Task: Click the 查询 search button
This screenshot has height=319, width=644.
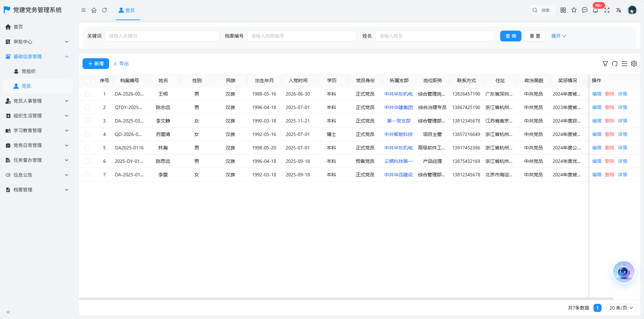Action: point(511,36)
